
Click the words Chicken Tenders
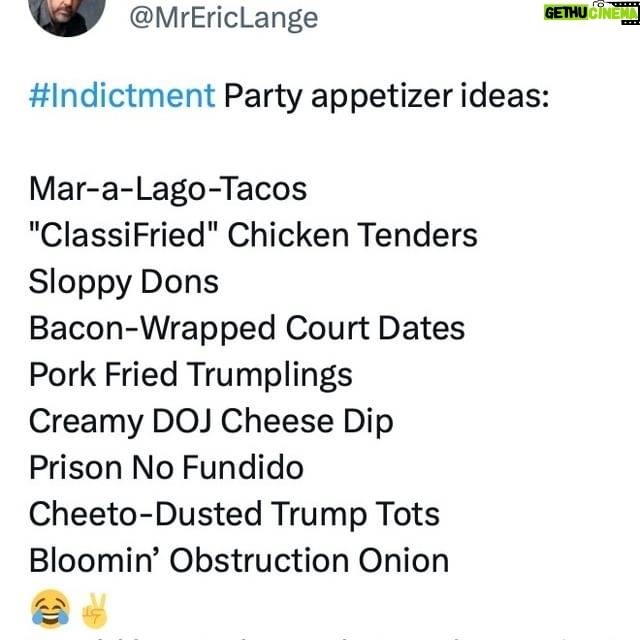[x=353, y=235]
